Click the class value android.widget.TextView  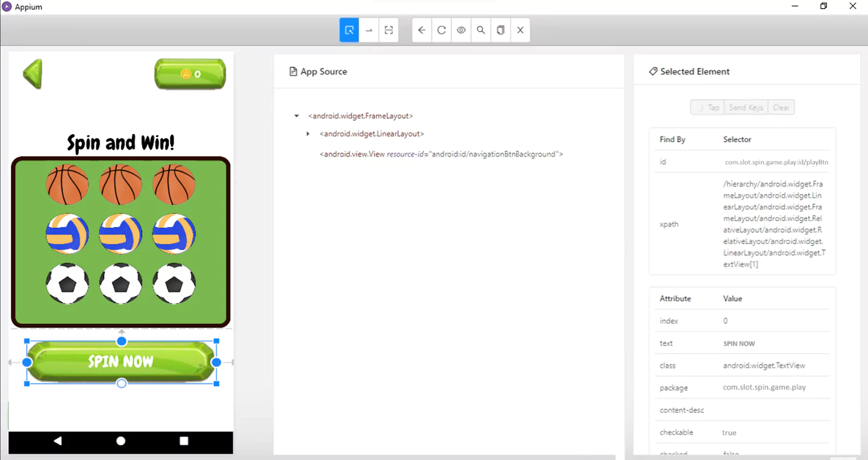point(764,366)
